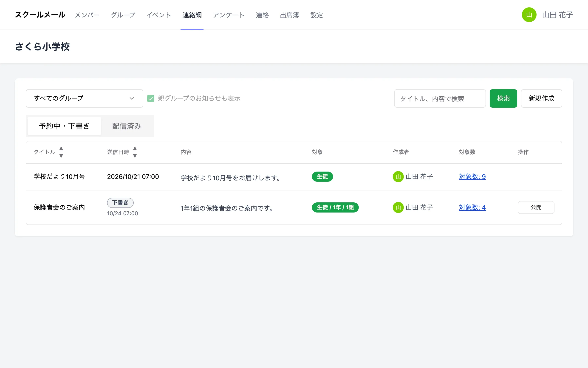This screenshot has height=368, width=588.
Task: Navigate to 連絡 section
Action: [x=262, y=15]
